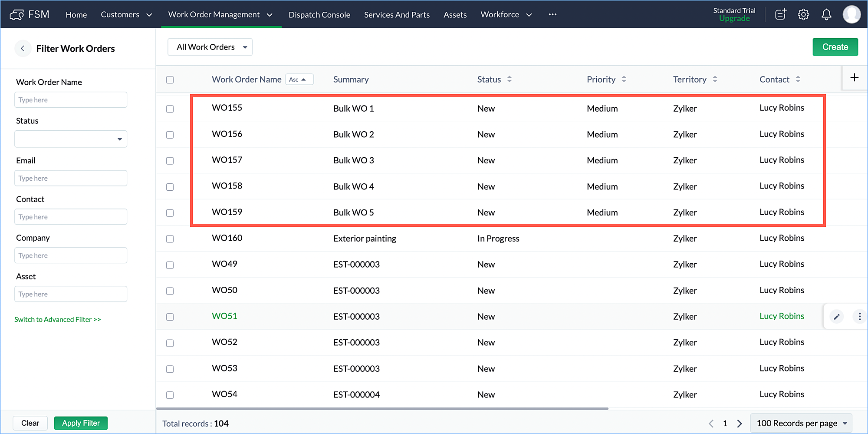This screenshot has width=868, height=434.
Task: Toggle the select-all header checkbox
Action: point(170,80)
